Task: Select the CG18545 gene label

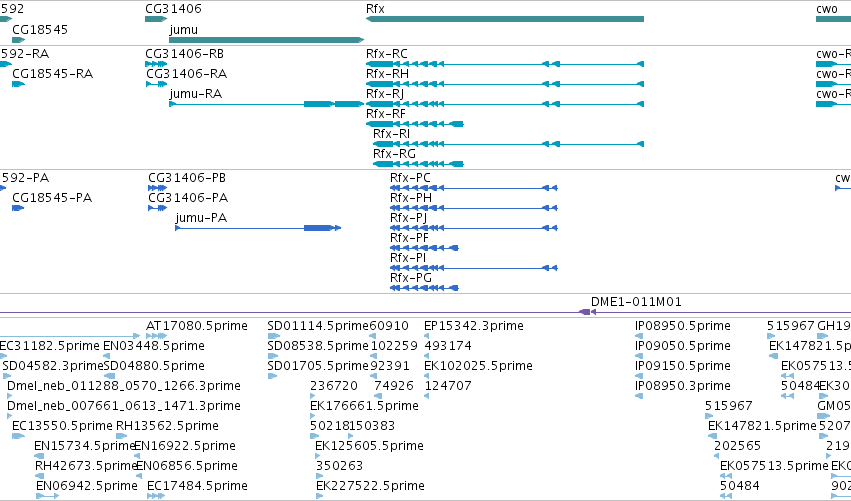Action: tap(40, 29)
